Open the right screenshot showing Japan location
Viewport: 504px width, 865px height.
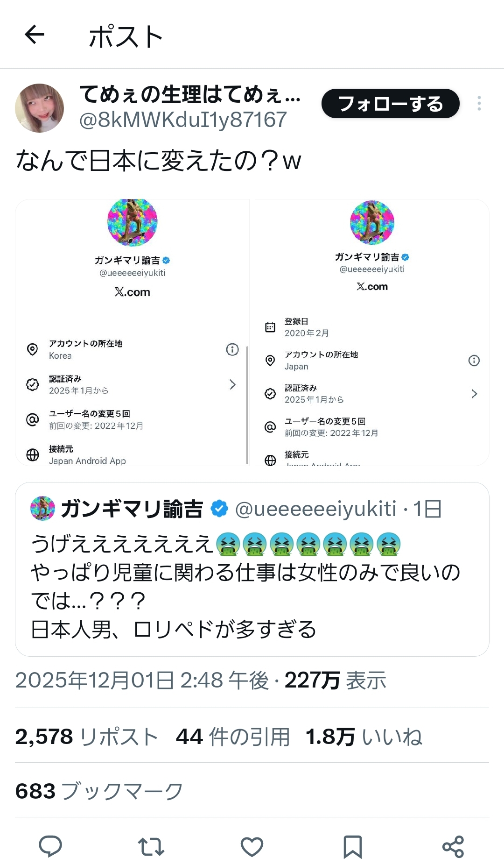(x=372, y=332)
